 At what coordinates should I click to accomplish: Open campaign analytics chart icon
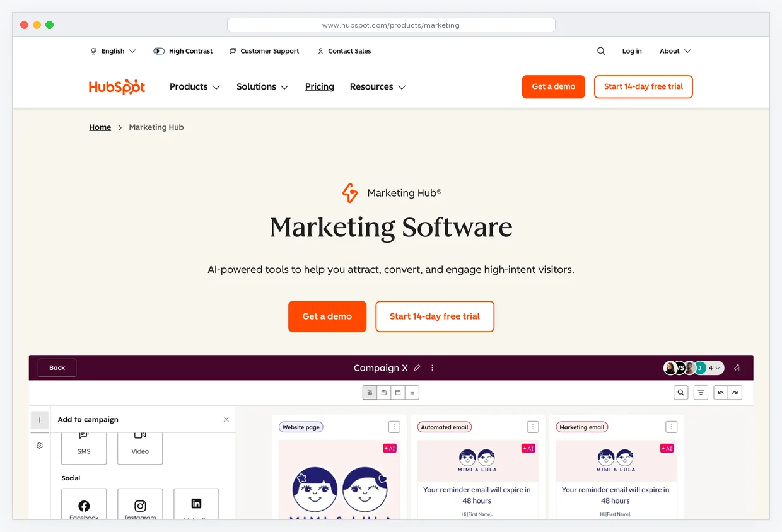click(x=737, y=368)
